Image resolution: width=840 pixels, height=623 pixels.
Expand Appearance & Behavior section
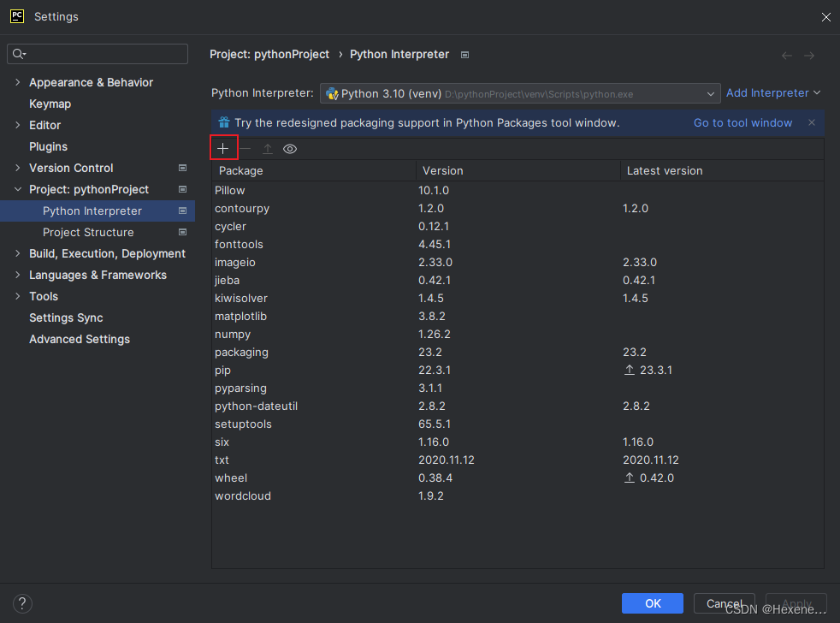(x=18, y=82)
